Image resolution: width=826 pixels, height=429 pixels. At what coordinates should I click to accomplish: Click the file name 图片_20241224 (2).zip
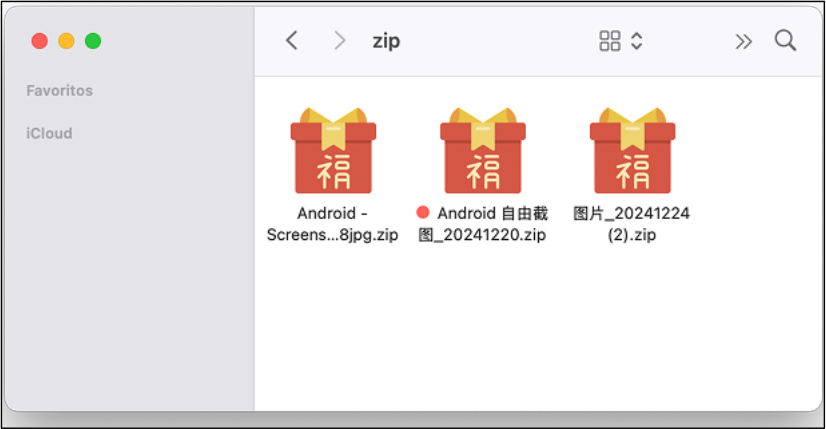[x=632, y=223]
